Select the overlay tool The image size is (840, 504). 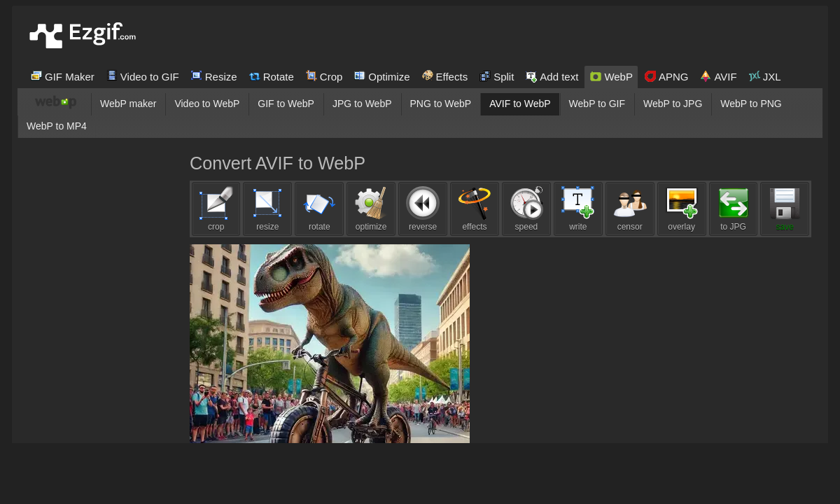(681, 209)
